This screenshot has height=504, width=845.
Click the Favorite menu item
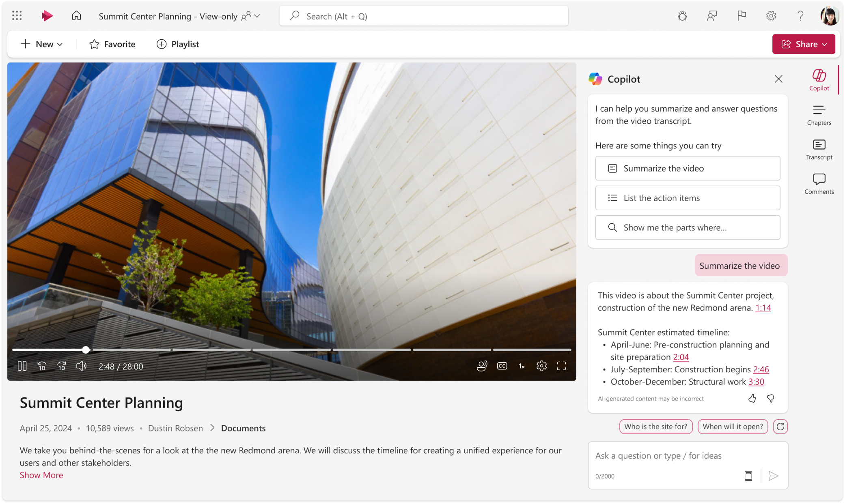click(112, 44)
